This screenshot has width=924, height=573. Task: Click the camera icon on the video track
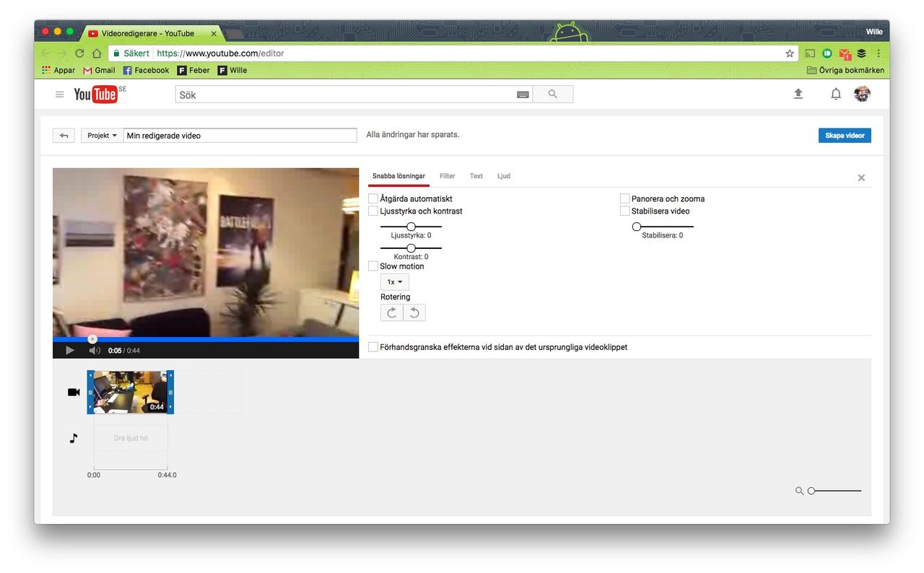point(73,392)
